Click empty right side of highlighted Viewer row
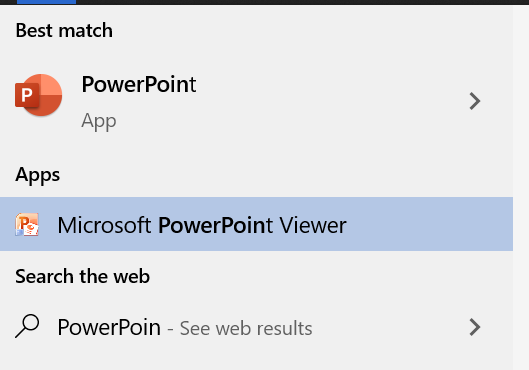 (429, 224)
